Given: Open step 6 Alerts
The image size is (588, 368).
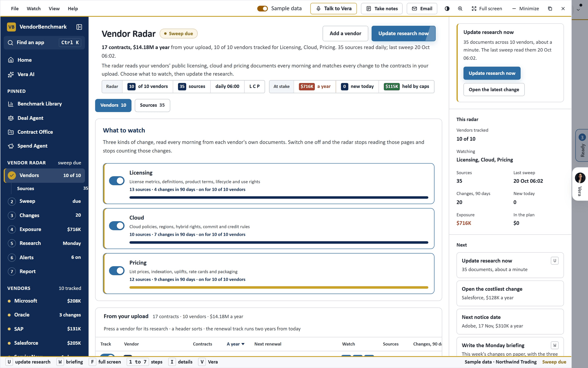Looking at the screenshot, I should pyautogui.click(x=44, y=257).
